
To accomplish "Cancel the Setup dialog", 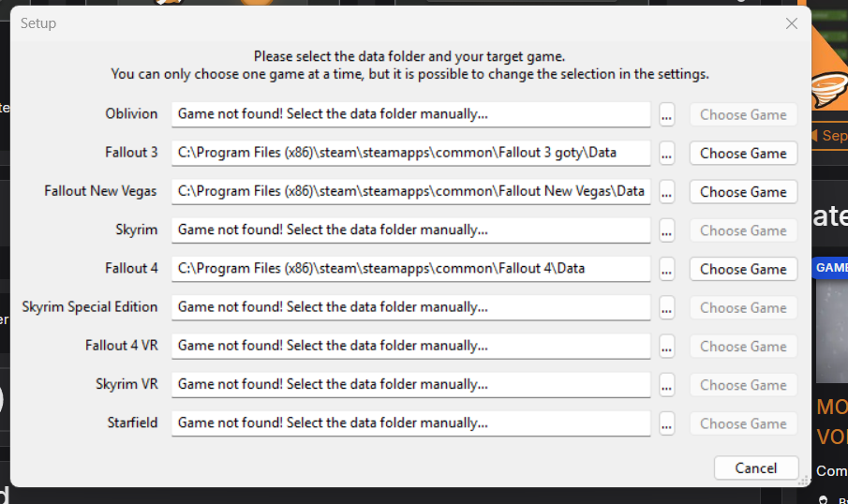I will point(755,467).
